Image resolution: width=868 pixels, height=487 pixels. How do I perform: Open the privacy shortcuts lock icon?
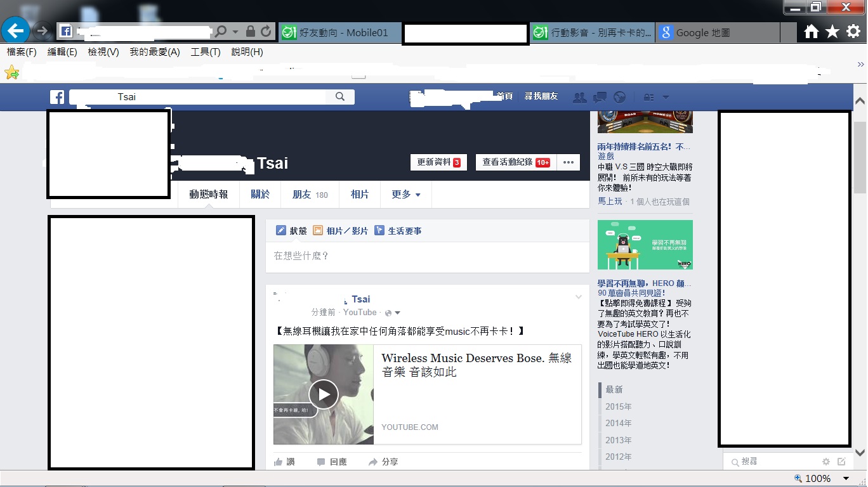pos(648,98)
